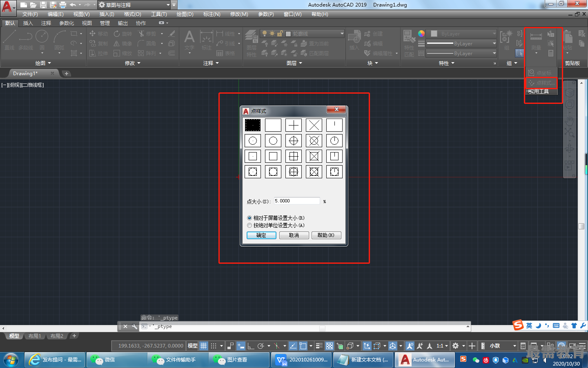The image size is (588, 368).
Task: Open ByLayer color dropdown
Action: [x=462, y=34]
